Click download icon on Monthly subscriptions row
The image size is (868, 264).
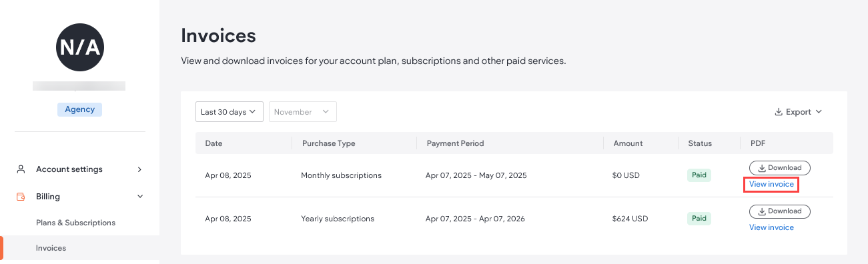(x=763, y=167)
